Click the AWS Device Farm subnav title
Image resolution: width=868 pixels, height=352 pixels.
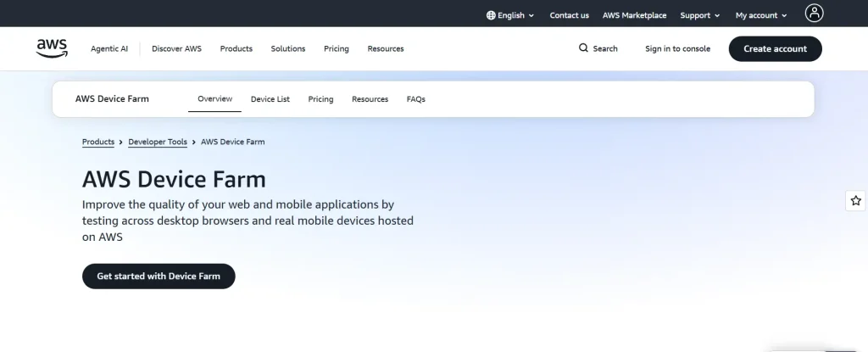click(112, 98)
